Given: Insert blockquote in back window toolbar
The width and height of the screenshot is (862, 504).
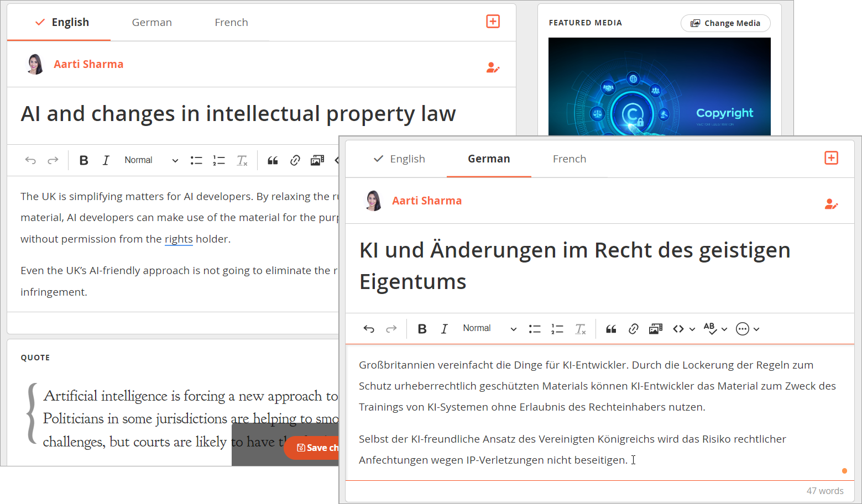Looking at the screenshot, I should (273, 160).
